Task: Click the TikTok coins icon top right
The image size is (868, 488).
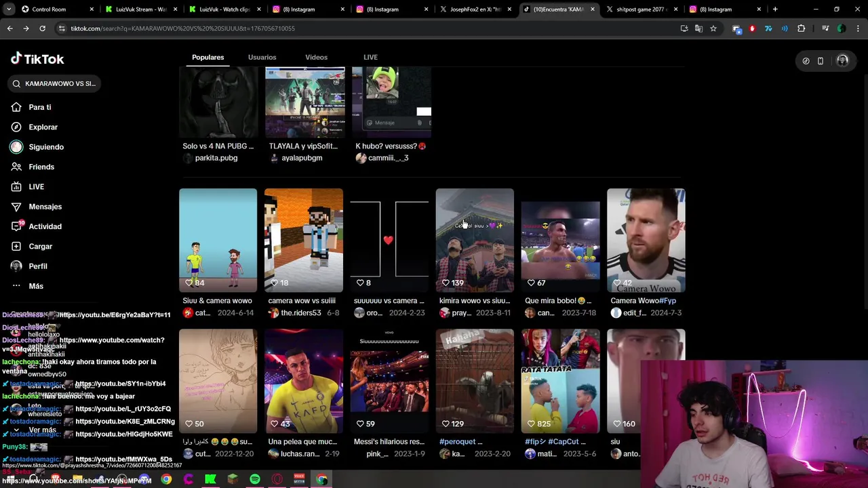Action: coord(806,61)
